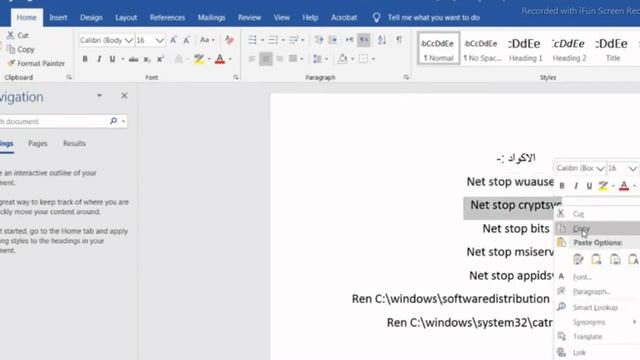
Task: Click the Borders icon in Paragraph group
Action: [x=363, y=59]
